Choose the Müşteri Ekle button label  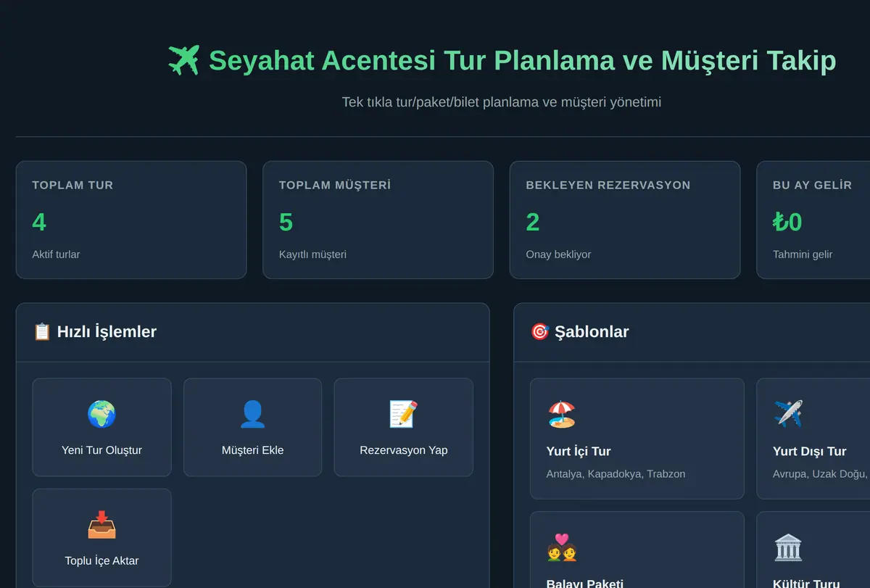point(252,450)
